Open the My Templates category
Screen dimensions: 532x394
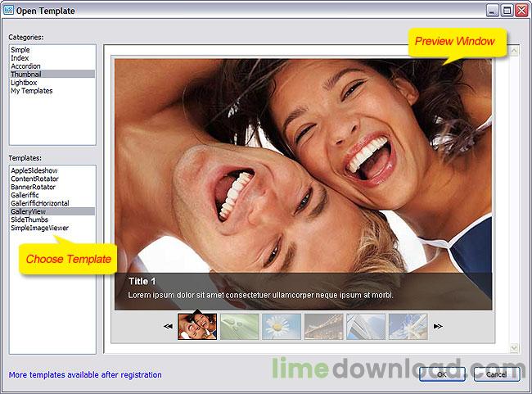pyautogui.click(x=31, y=91)
